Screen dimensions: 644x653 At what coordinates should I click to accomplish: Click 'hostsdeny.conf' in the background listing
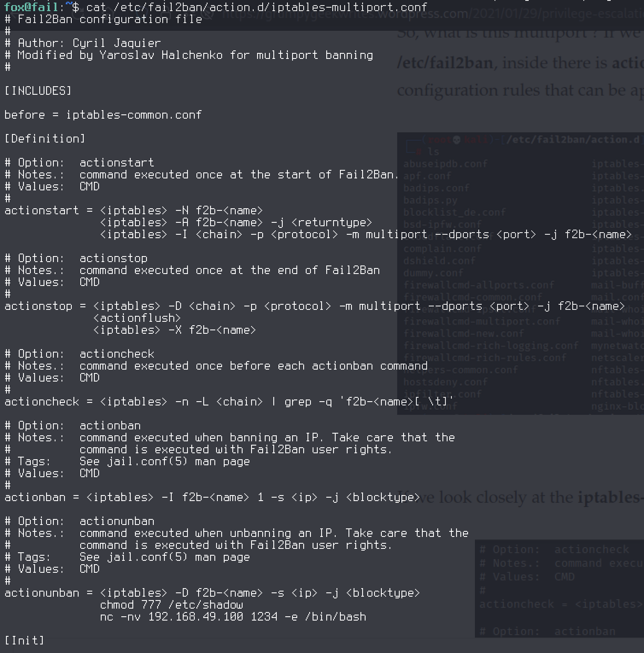tap(445, 382)
